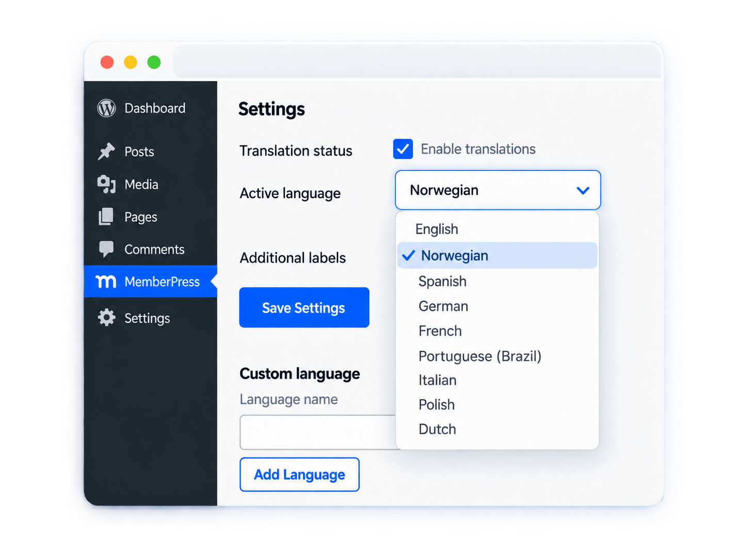The image size is (747, 560).
Task: Click the red close window button
Action: (x=107, y=62)
